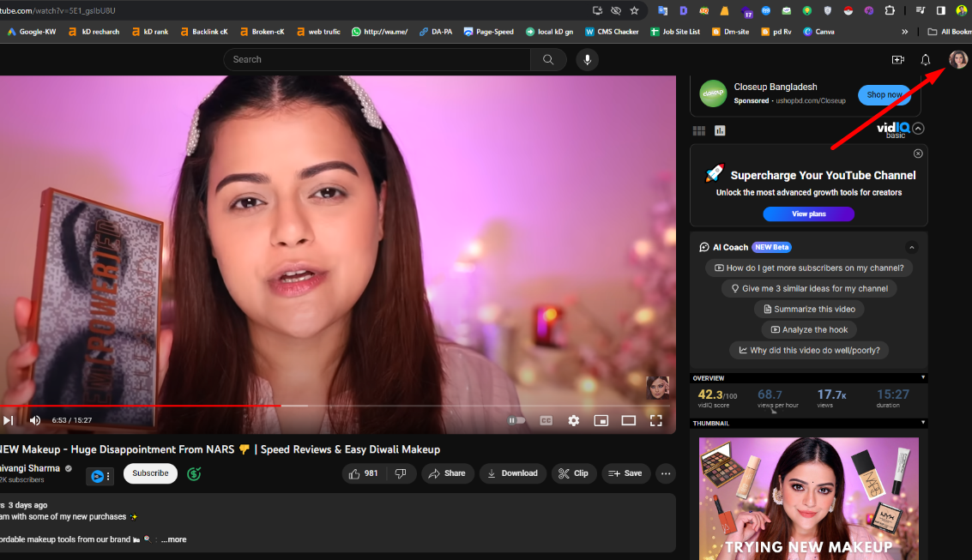Viewport: 972px width, 560px height.
Task: Click the Create video camera icon
Action: click(898, 60)
